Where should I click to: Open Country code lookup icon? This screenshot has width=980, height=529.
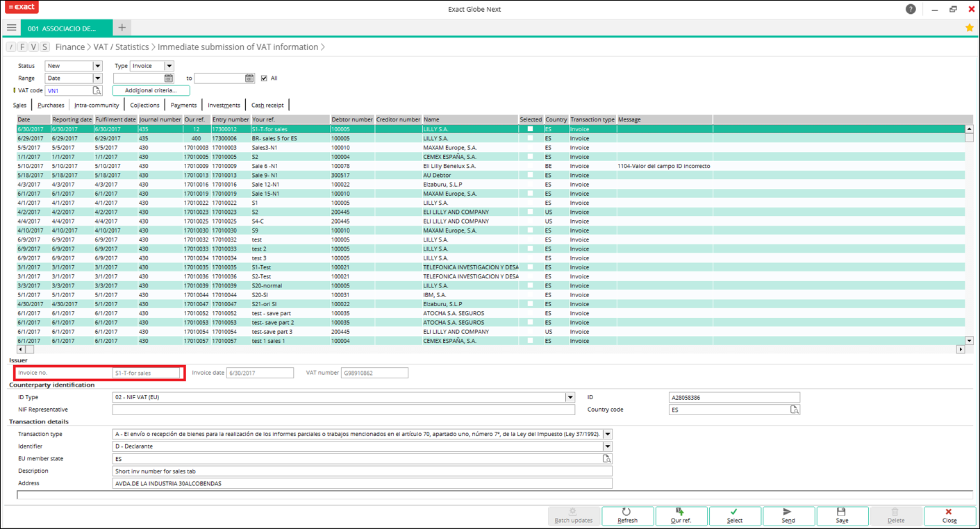tap(795, 410)
